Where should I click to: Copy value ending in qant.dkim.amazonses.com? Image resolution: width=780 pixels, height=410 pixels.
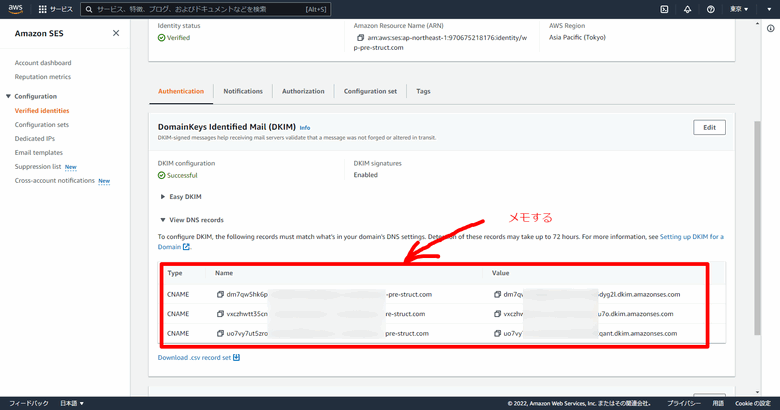click(497, 333)
